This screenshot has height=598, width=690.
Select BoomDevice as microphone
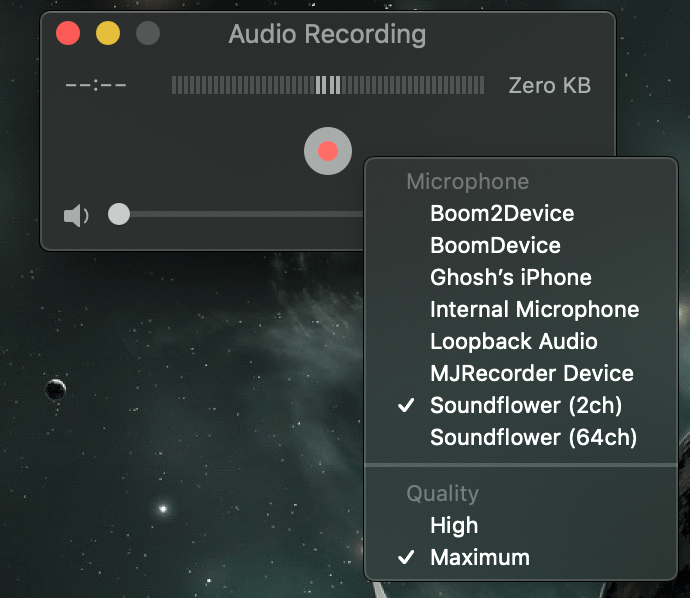[521, 246]
